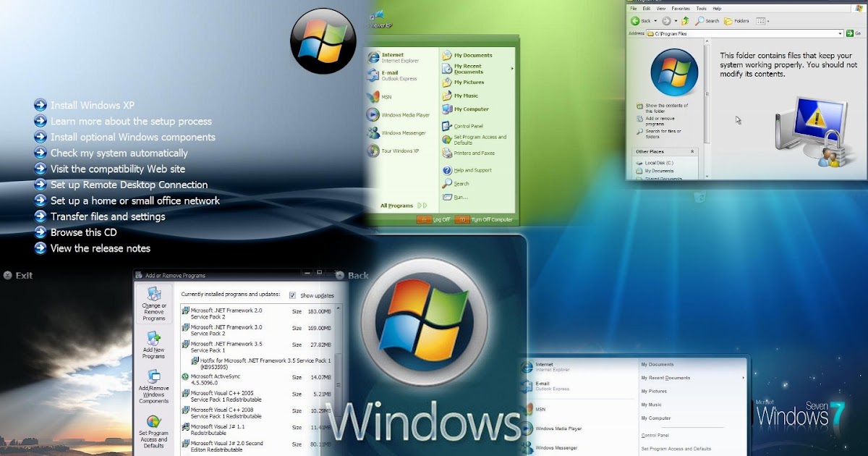Check the Show updates checkbox
Viewport: 868px width, 456px height.
click(x=292, y=295)
